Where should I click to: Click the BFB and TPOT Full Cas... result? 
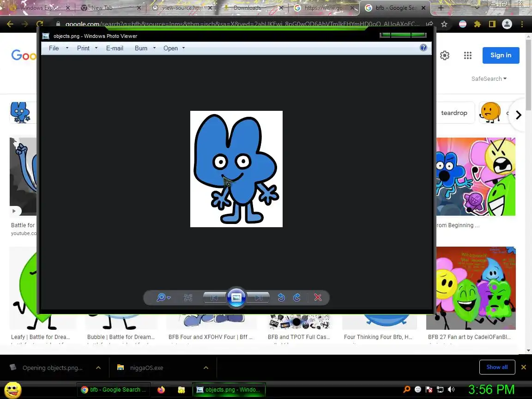coord(299,337)
